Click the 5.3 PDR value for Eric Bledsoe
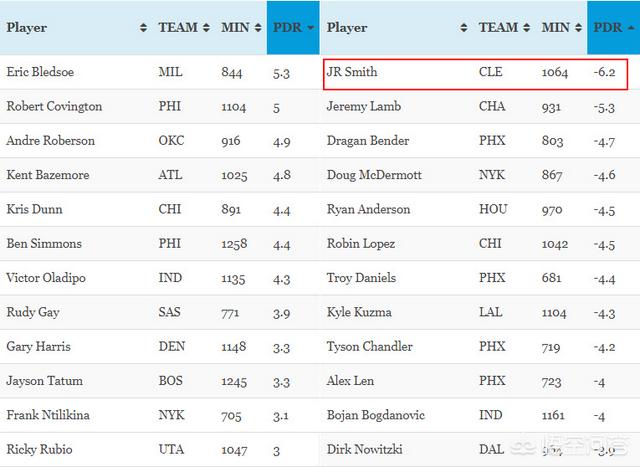The height and width of the screenshot is (467, 640). [282, 72]
